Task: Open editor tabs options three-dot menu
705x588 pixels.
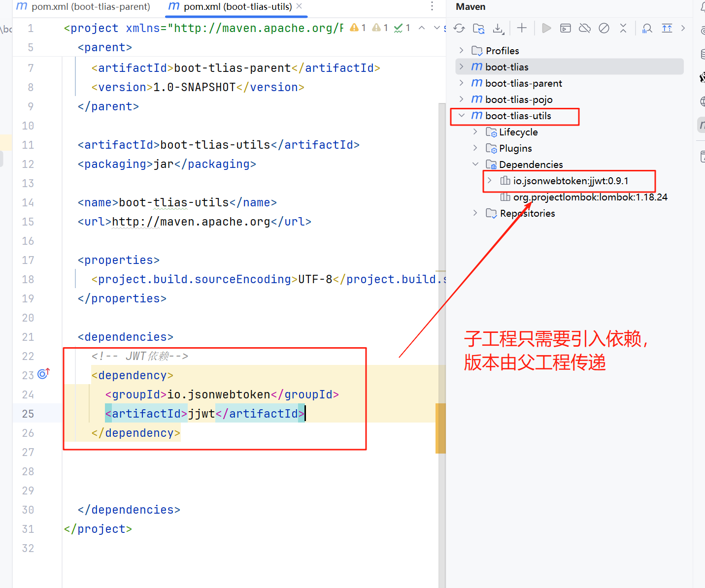Action: coord(432,6)
